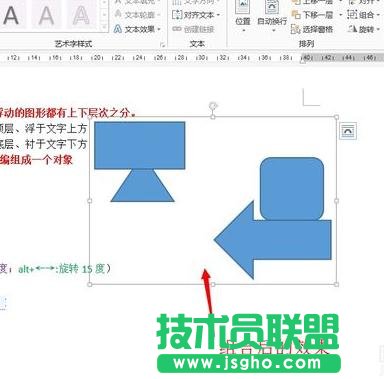384x379 pixels.
Task: Open the 旋转 rotate dropdown
Action: pos(363,29)
